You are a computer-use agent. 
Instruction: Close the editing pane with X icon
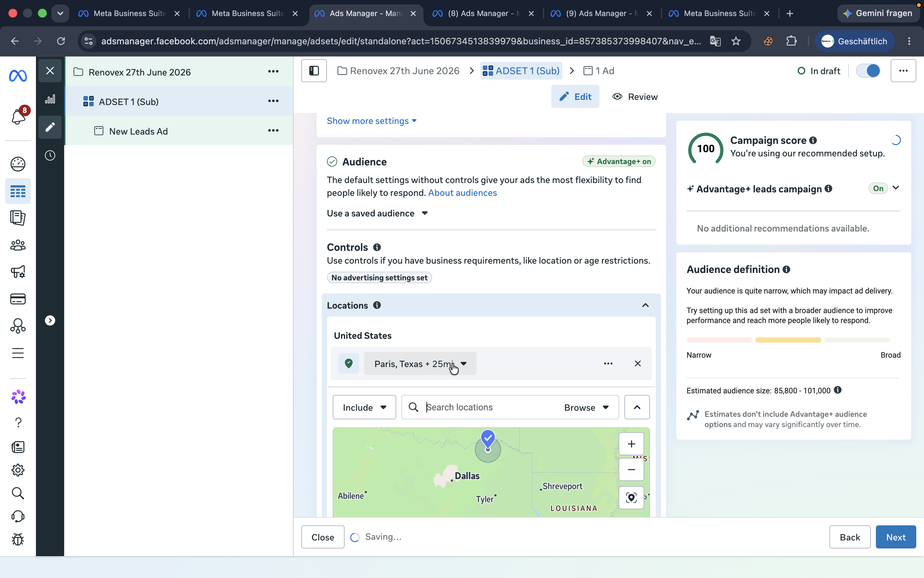pos(50,71)
